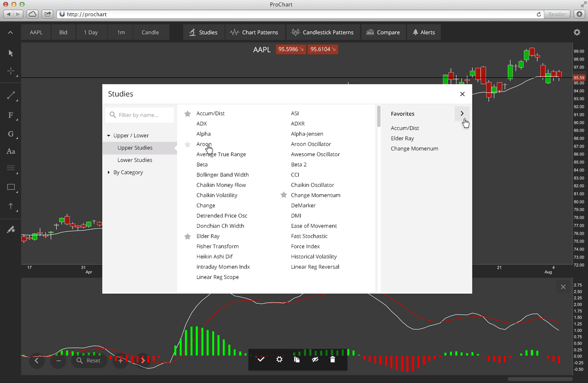Select the trend line drawing tool
Image resolution: width=588 pixels, height=383 pixels.
[11, 96]
